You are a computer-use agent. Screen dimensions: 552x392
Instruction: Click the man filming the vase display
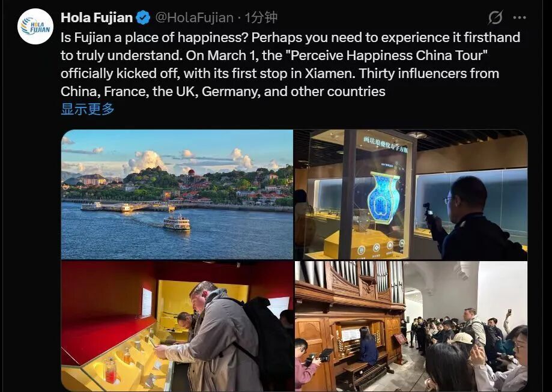tap(473, 218)
